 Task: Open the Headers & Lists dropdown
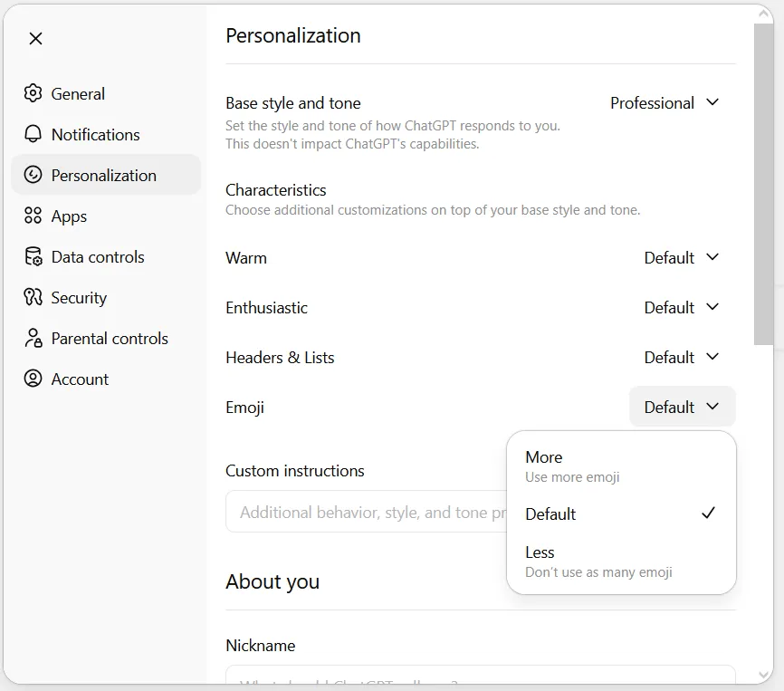point(681,358)
